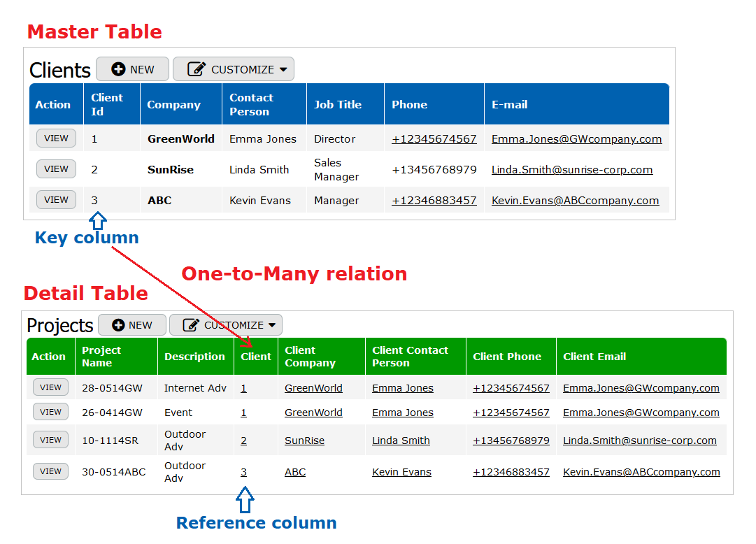View project 10-1114SR
Screen dimensions: 756x544
(50, 440)
